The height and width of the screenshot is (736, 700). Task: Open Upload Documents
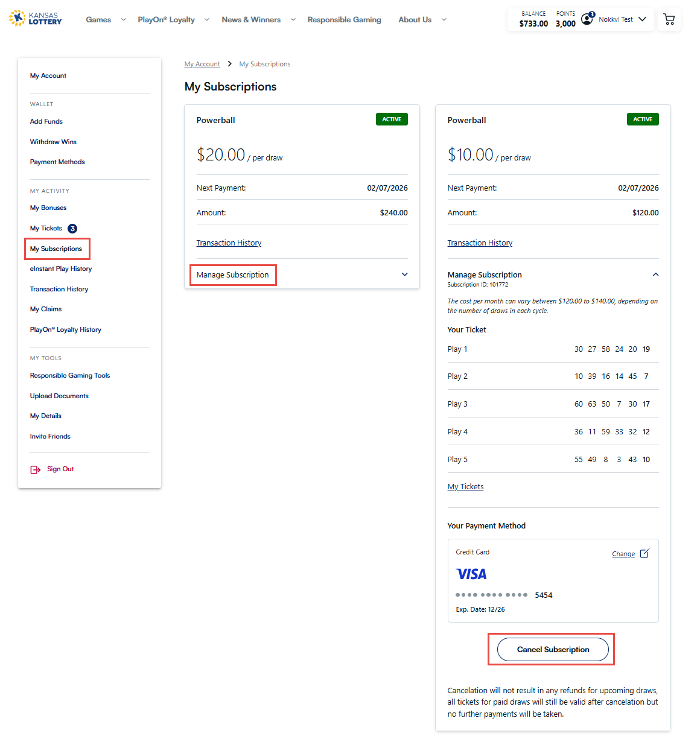(x=59, y=396)
